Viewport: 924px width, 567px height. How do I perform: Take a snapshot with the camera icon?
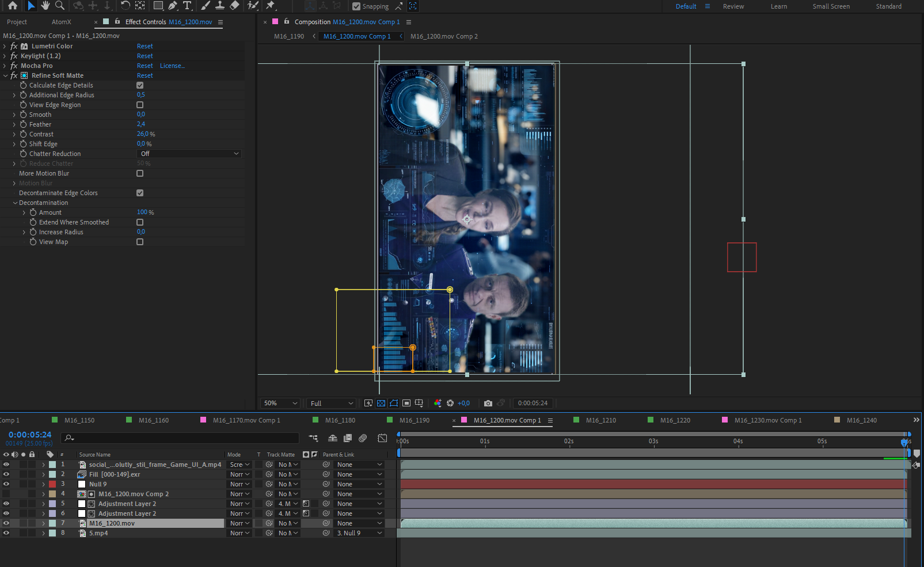(488, 404)
